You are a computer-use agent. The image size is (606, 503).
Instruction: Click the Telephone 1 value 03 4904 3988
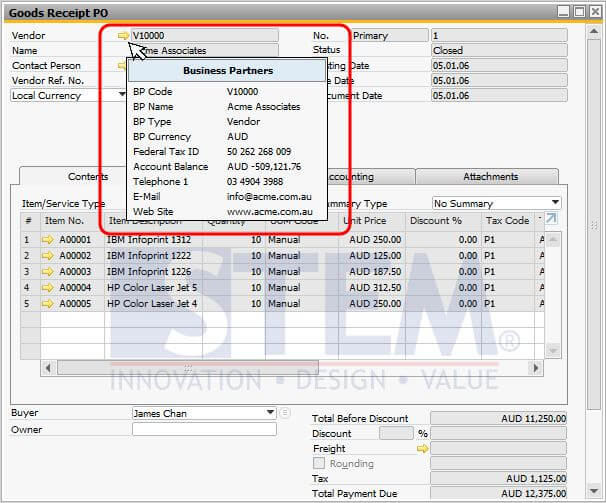pyautogui.click(x=255, y=181)
